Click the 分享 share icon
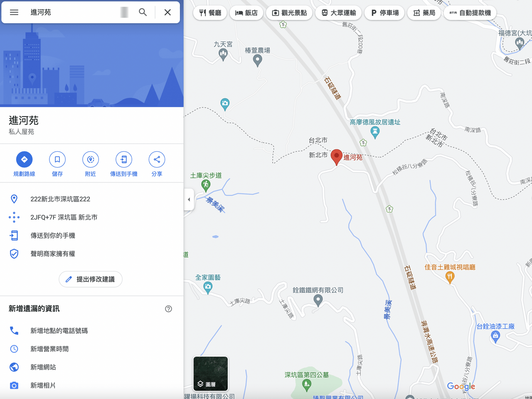The height and width of the screenshot is (399, 532). tap(157, 159)
